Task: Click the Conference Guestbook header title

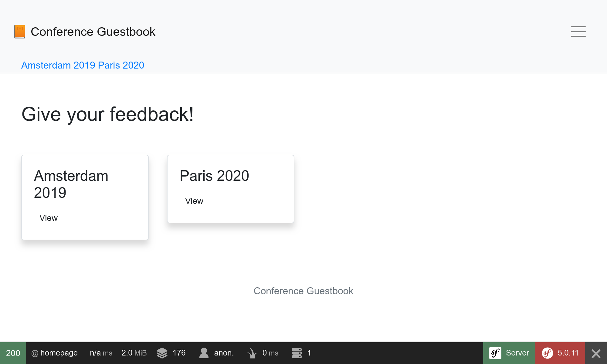Action: (93, 32)
